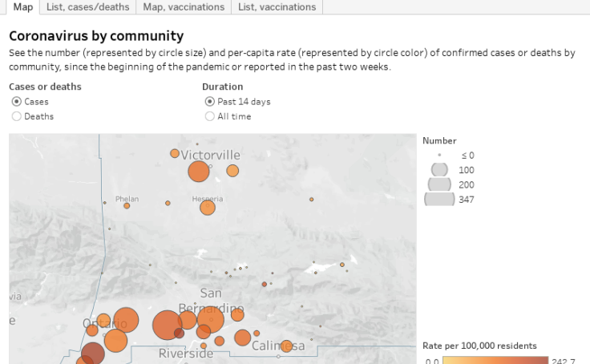Click the circle marker on Calimesa
Image resolution: width=590 pixels, height=364 pixels.
(286, 346)
